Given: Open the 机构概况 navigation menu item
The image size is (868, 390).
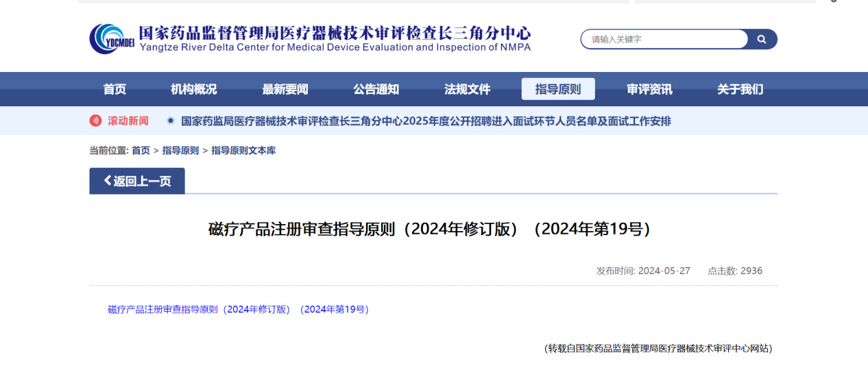Looking at the screenshot, I should point(193,89).
